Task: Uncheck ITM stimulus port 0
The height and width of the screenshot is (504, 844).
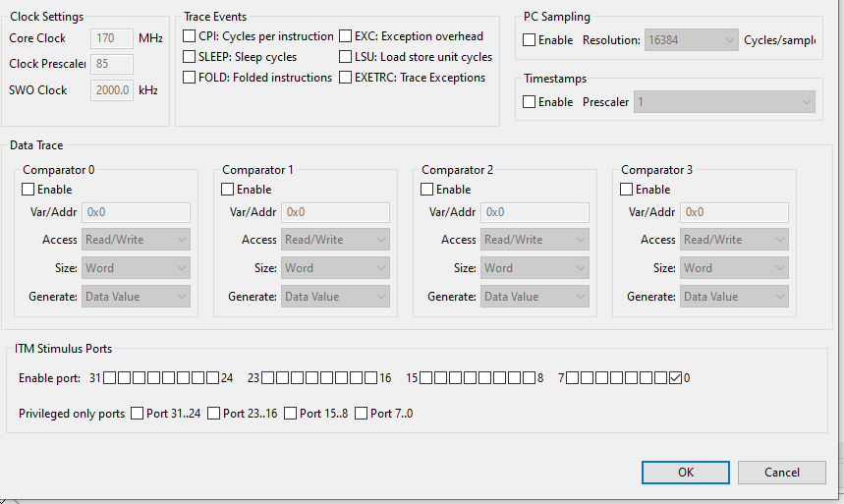Action: pyautogui.click(x=675, y=377)
